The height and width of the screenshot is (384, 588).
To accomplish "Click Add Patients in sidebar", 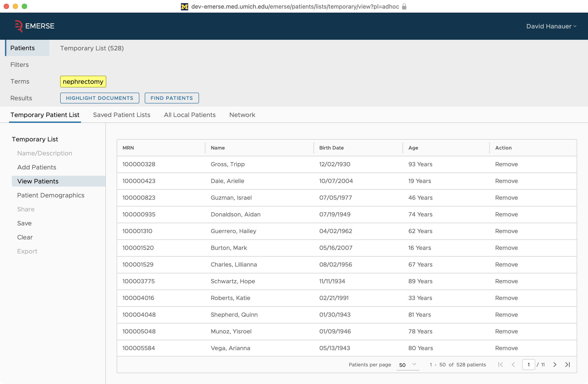I will 36,167.
